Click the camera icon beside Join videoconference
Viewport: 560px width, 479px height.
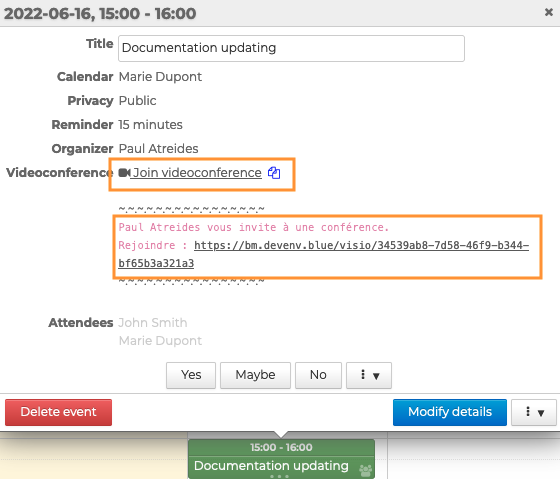(124, 173)
